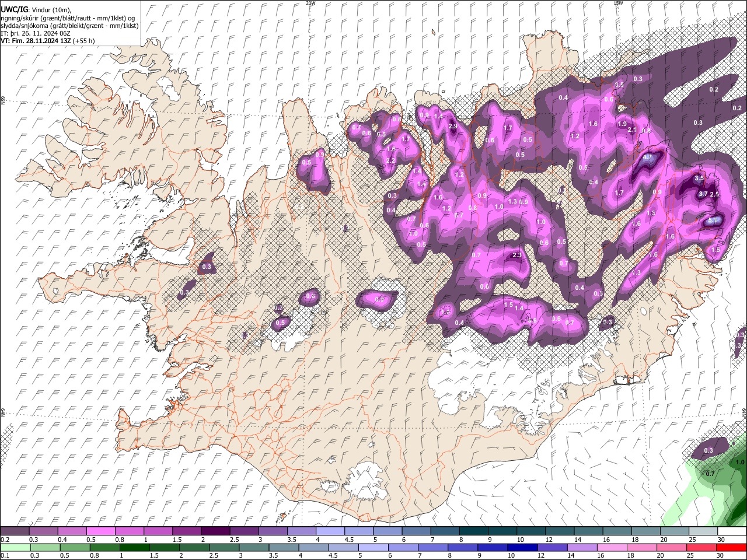Click the 2.1 snowfall value on map
Viewport: 747px width, 560px height.
coord(631,130)
